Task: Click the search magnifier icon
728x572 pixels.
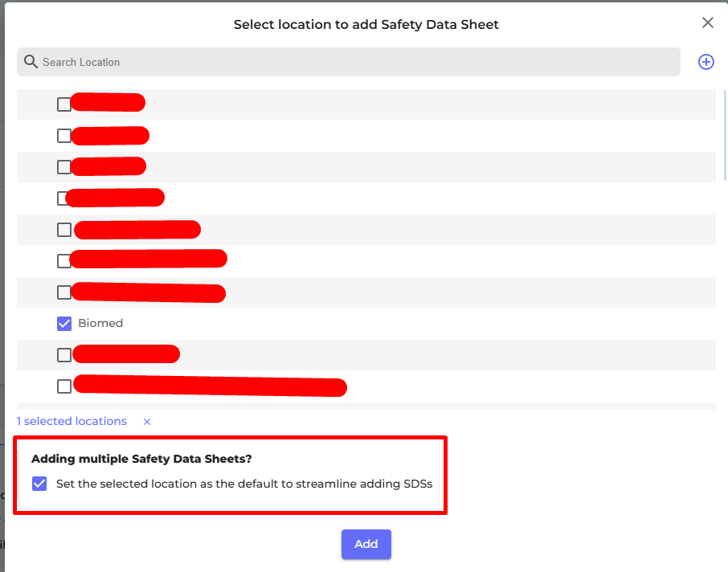Action: pyautogui.click(x=31, y=62)
